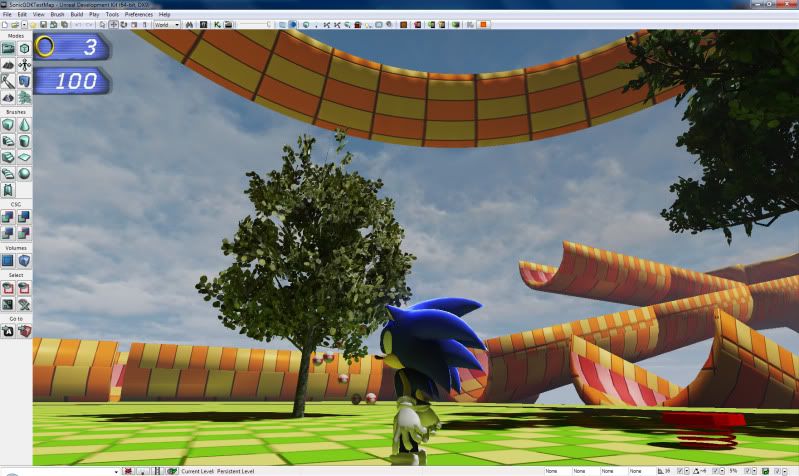Toggle drag grid snapping checkbox in status bar
Screen dimensions: 799x476
pyautogui.click(x=680, y=471)
